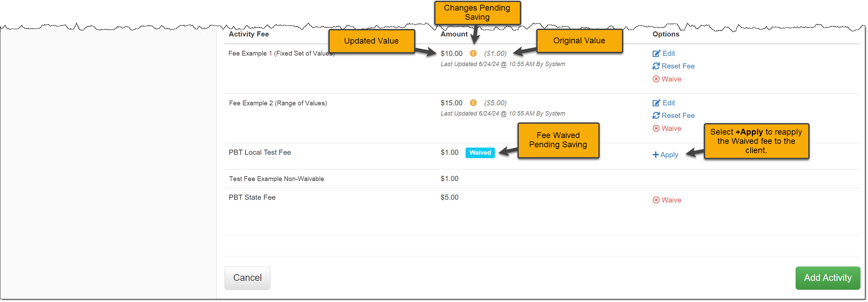Click the Waive X icon for Fee Example 1
868x302 pixels.
pos(656,79)
